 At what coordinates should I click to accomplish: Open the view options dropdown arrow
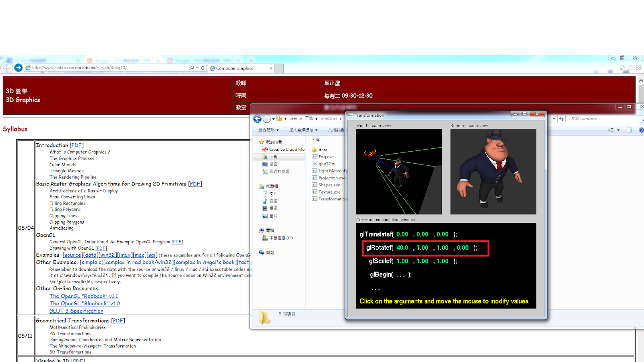pos(618,130)
